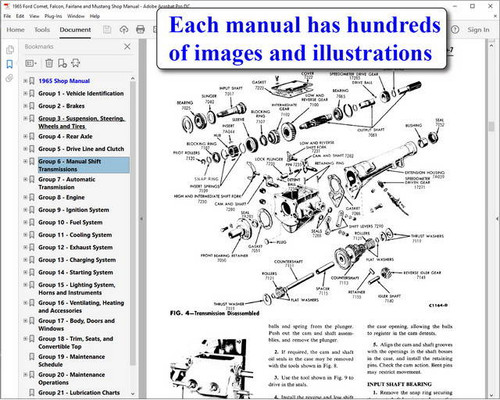Click the print document icon

[140, 30]
